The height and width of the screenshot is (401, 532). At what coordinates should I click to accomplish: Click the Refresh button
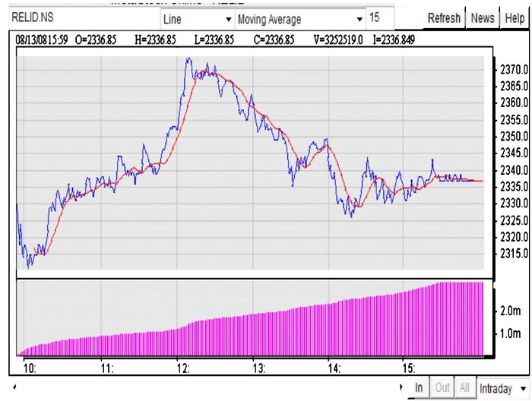[443, 18]
